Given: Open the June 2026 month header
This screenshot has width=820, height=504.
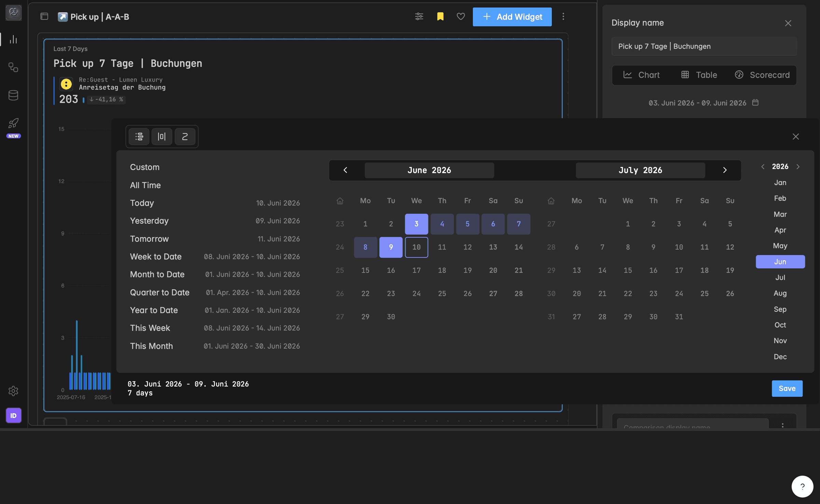Looking at the screenshot, I should tap(429, 170).
